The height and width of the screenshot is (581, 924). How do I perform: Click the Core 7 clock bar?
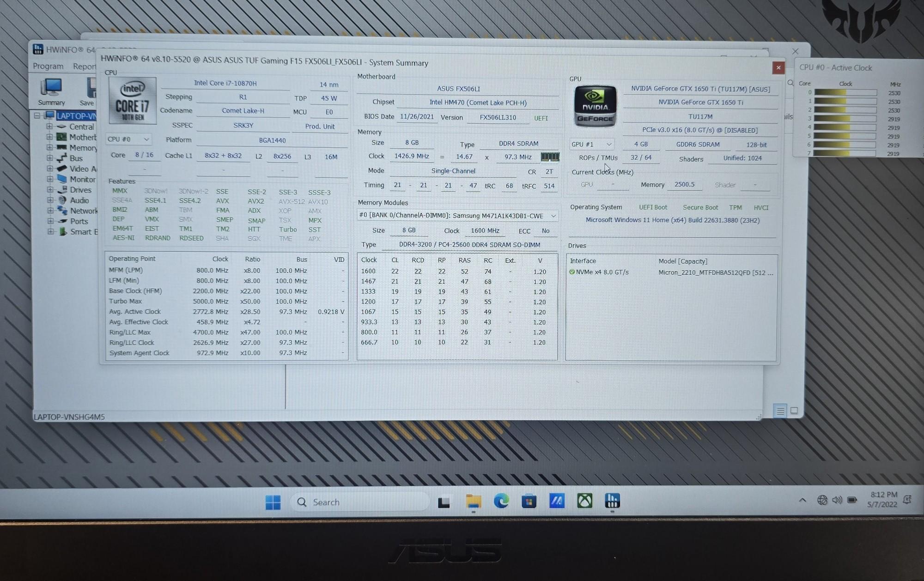click(845, 153)
